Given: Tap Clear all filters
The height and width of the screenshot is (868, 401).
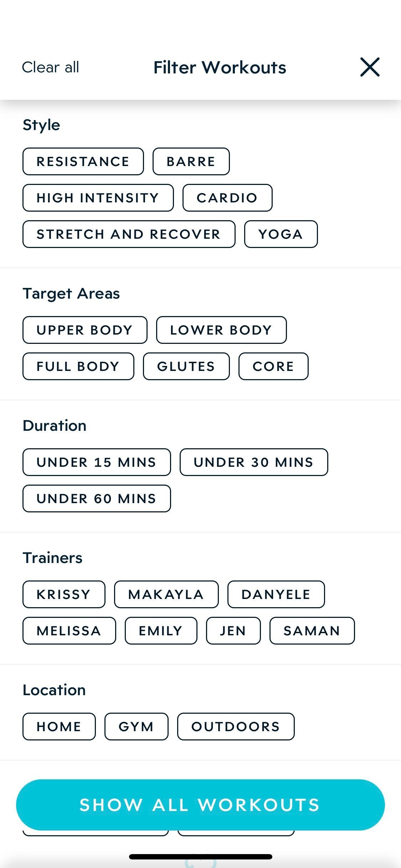Looking at the screenshot, I should (51, 67).
